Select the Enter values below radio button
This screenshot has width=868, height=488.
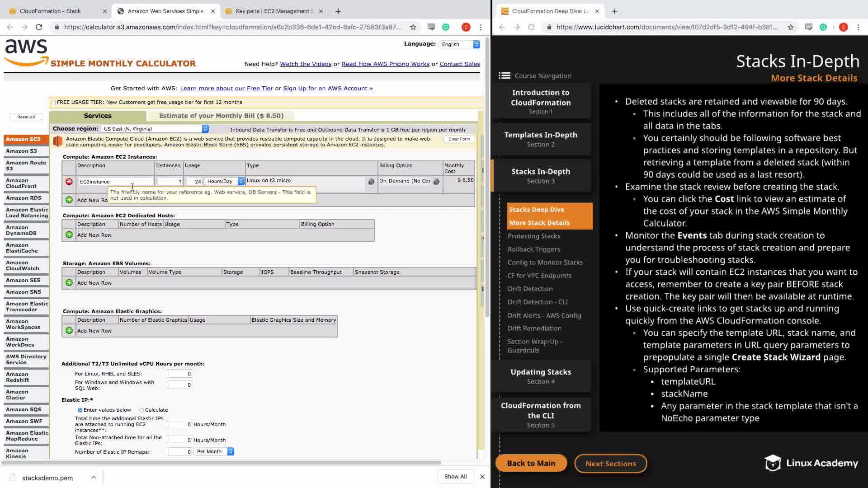[80, 410]
